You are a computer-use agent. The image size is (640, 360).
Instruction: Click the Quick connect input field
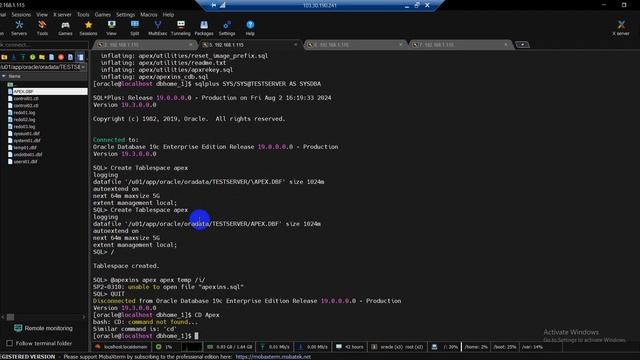pos(44,44)
